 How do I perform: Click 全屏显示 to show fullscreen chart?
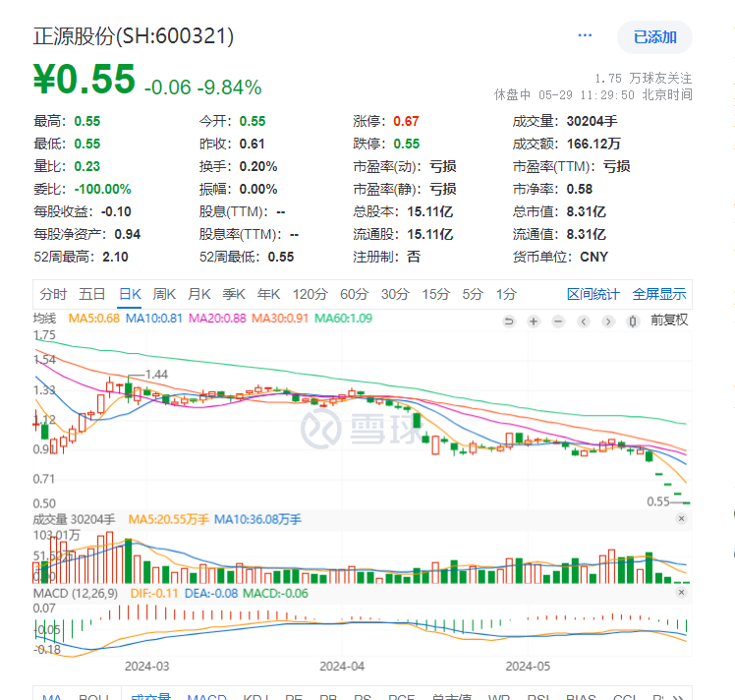point(659,294)
